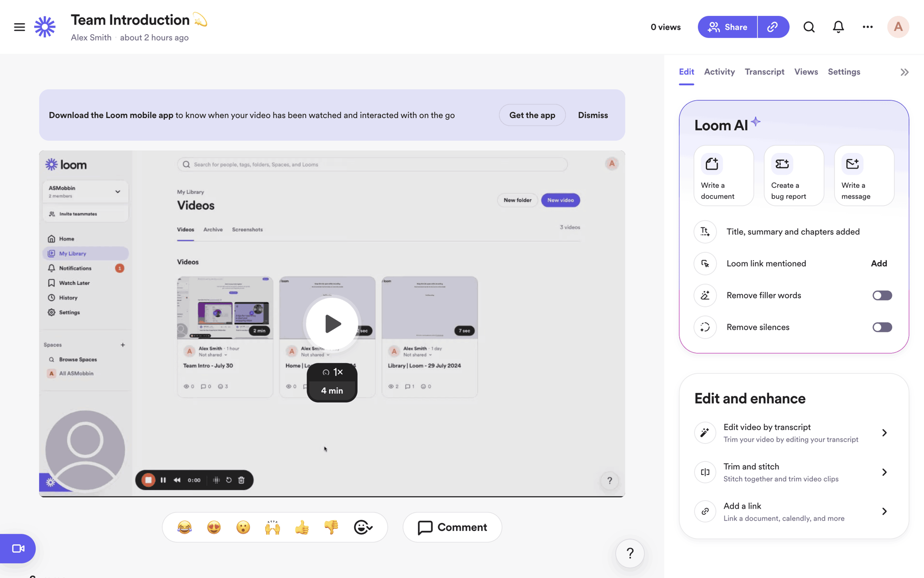The width and height of the screenshot is (924, 578).
Task: Open the hamburger navigation menu
Action: pyautogui.click(x=19, y=27)
